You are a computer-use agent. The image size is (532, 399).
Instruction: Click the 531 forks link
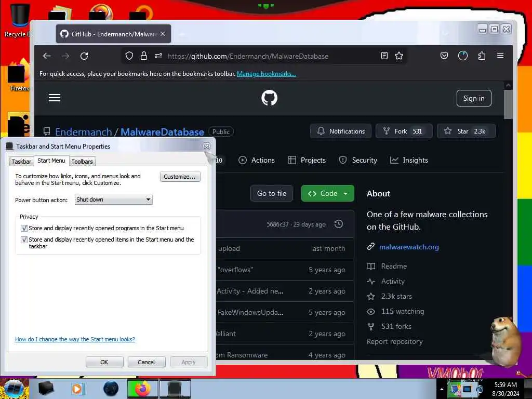point(396,326)
